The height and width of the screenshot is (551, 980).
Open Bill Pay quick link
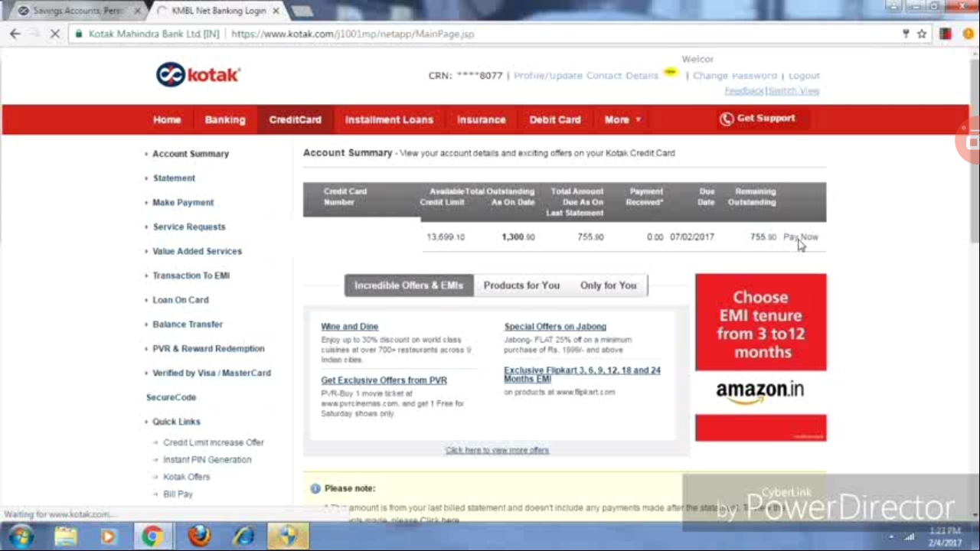point(178,494)
